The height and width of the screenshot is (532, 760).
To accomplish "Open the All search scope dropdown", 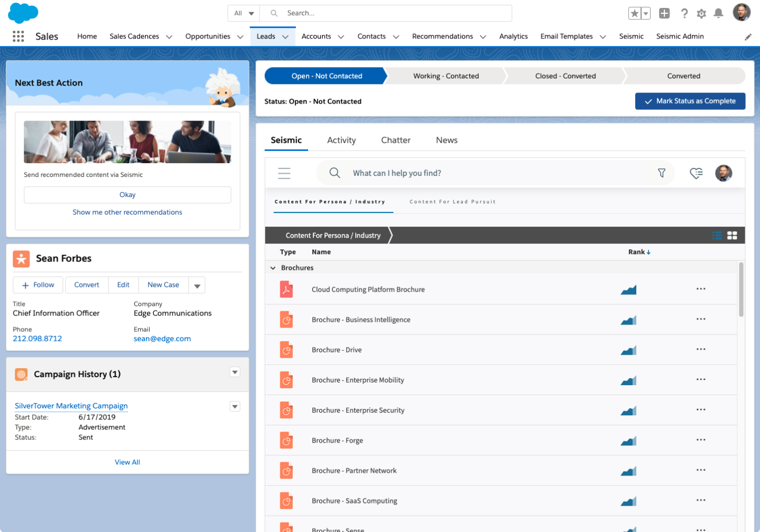I will (x=244, y=13).
